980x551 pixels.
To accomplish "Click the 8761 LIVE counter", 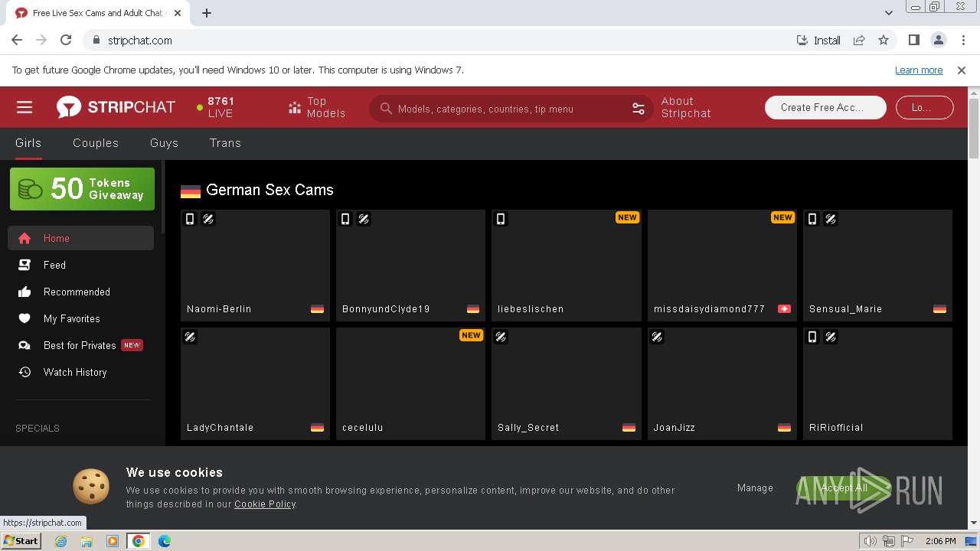I will [215, 107].
